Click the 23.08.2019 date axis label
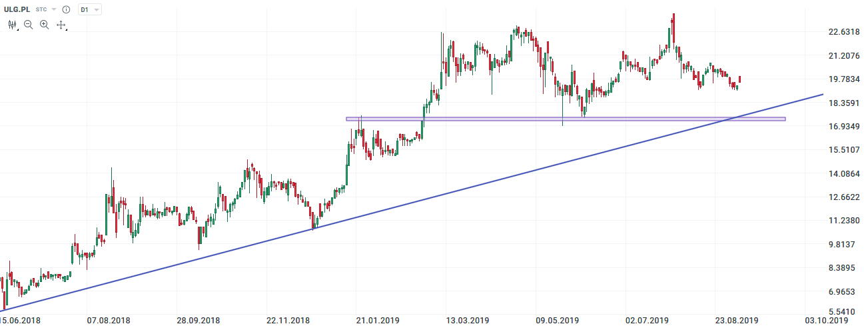This screenshot has height=330, width=868. coord(737,321)
